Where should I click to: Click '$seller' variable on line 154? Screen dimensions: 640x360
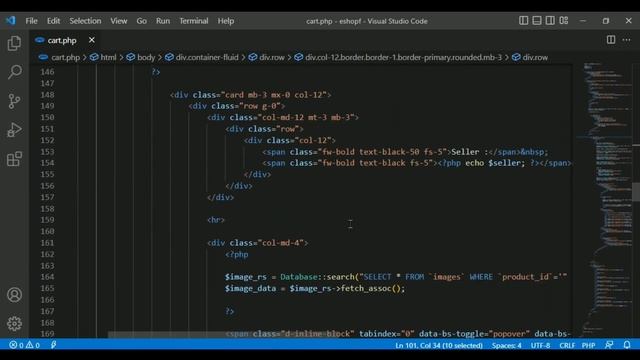click(x=504, y=163)
